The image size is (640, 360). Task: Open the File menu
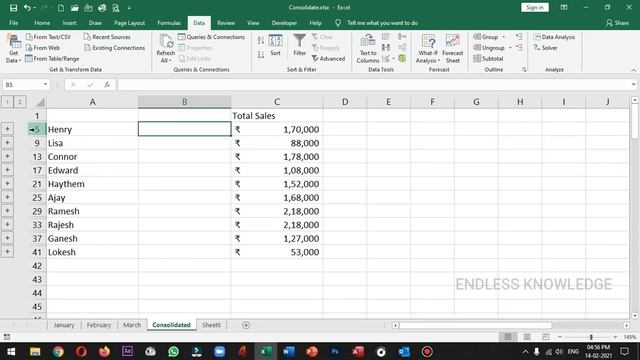[x=13, y=23]
